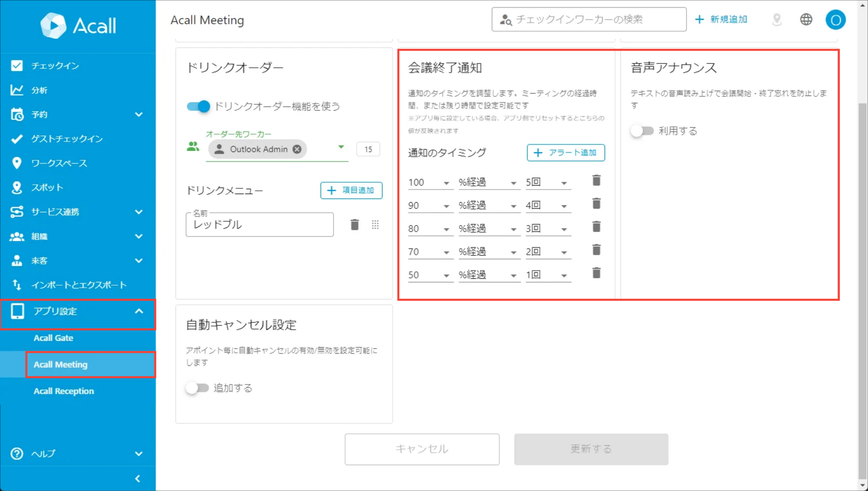This screenshot has width=868, height=491.
Task: Delete the 100 %経過 alert row
Action: [x=596, y=180]
